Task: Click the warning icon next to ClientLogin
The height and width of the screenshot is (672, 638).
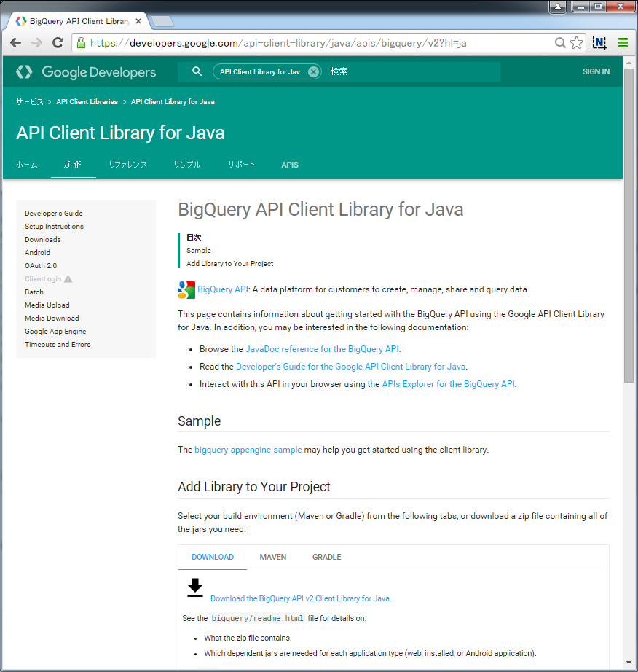Action: (69, 278)
